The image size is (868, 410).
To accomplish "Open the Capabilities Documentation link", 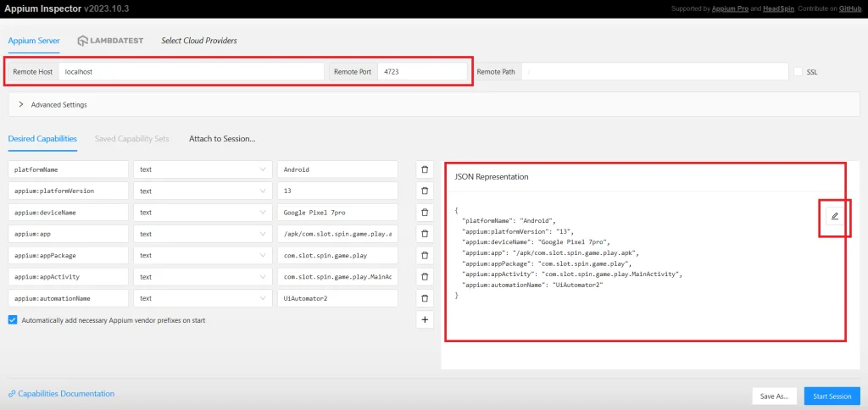I will click(x=61, y=394).
